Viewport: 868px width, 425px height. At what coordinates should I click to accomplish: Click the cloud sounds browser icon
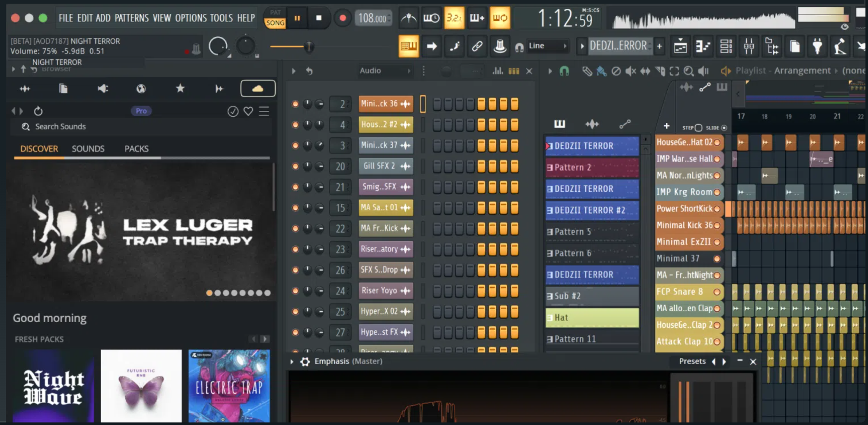point(258,88)
